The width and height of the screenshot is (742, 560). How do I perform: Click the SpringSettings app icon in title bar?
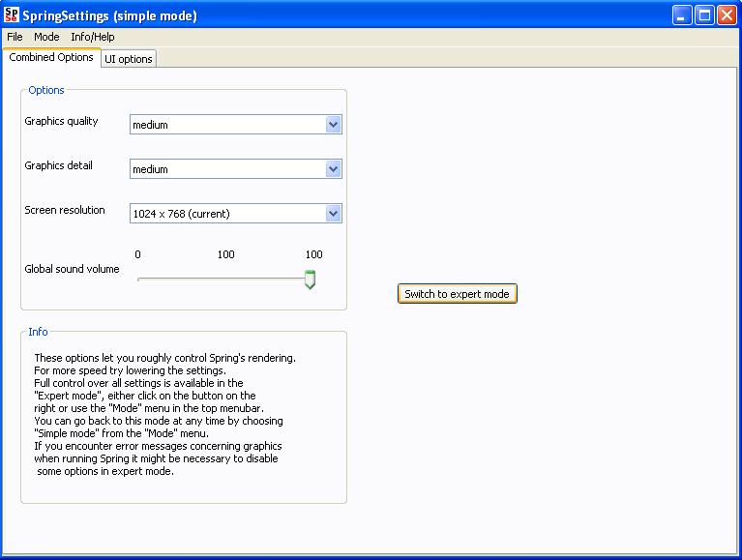[x=12, y=15]
